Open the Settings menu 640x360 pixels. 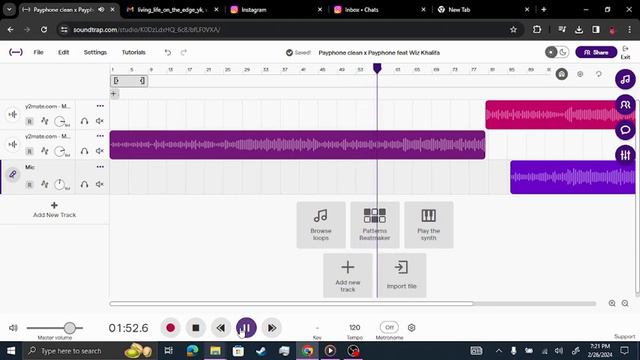coord(95,52)
